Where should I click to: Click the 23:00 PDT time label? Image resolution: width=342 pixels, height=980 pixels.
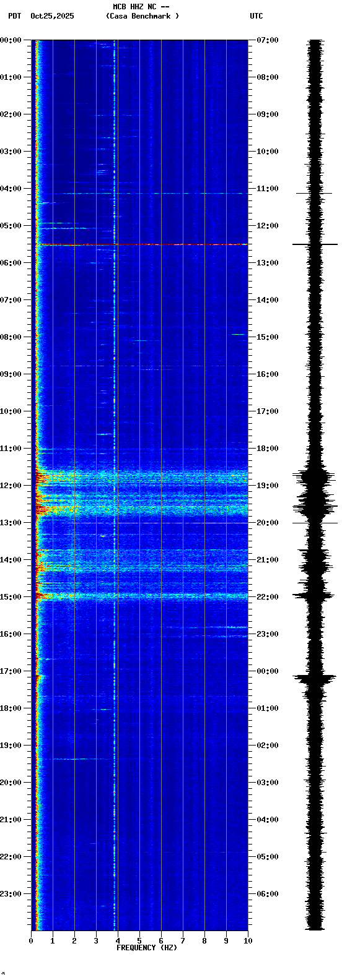tap(11, 894)
